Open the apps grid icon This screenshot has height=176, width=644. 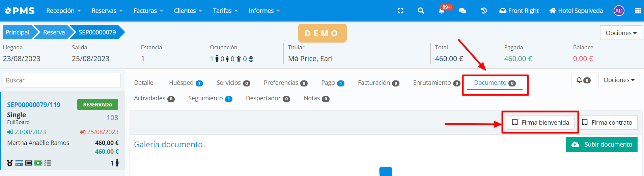[x=638, y=11]
